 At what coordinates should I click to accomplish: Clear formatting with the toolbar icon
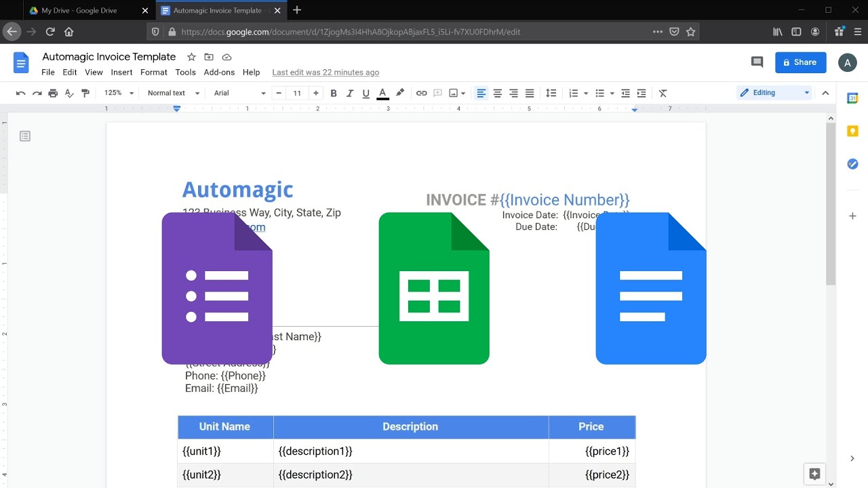pyautogui.click(x=663, y=94)
